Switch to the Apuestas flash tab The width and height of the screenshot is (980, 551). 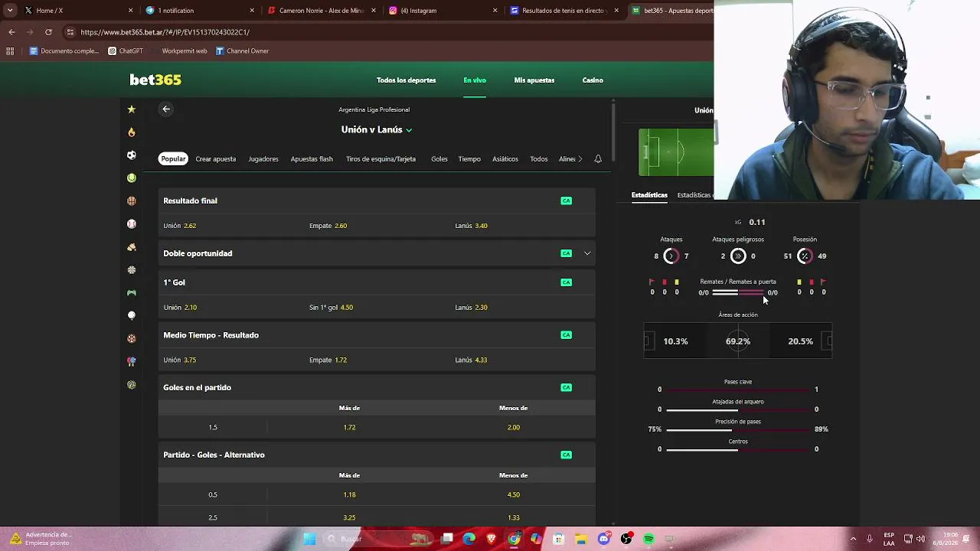tap(312, 159)
